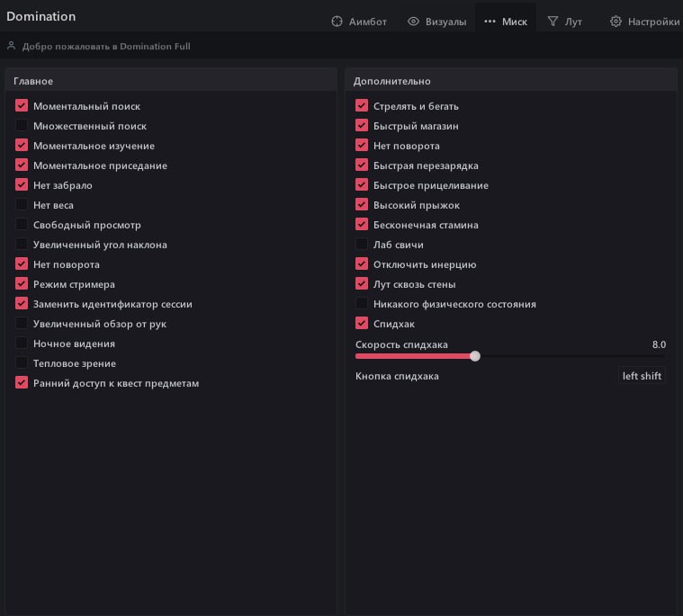This screenshot has height=616, width=683.
Task: Click the crosshair icon beside Аимбот
Action: click(337, 22)
